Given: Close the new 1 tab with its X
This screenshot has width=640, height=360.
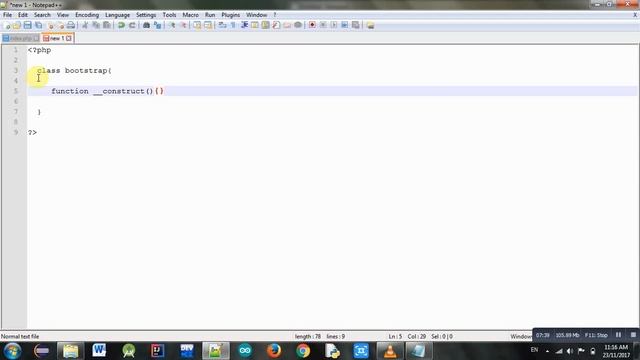Looking at the screenshot, I should point(69,38).
